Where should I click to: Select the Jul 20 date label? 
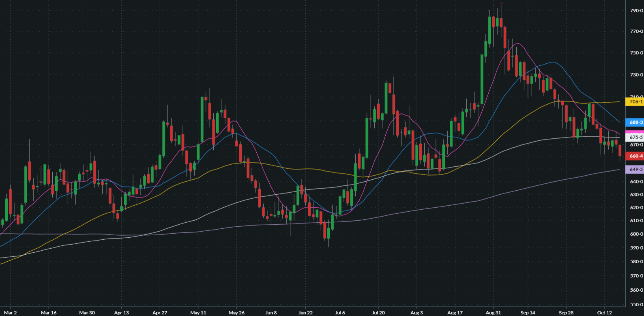tap(378, 313)
